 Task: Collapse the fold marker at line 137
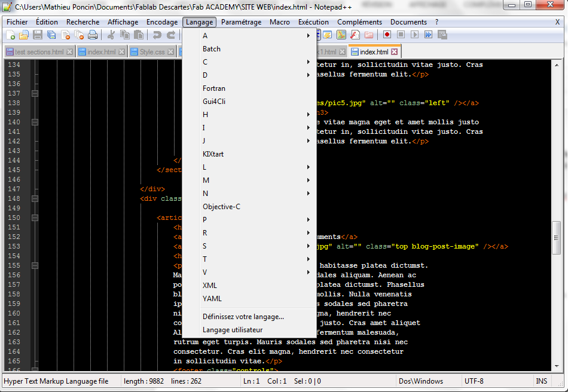pos(35,93)
